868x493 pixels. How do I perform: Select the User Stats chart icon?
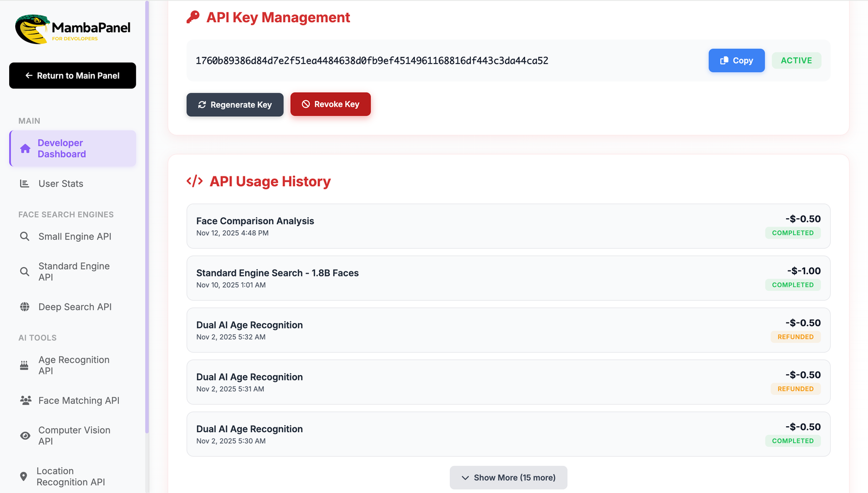[24, 184]
